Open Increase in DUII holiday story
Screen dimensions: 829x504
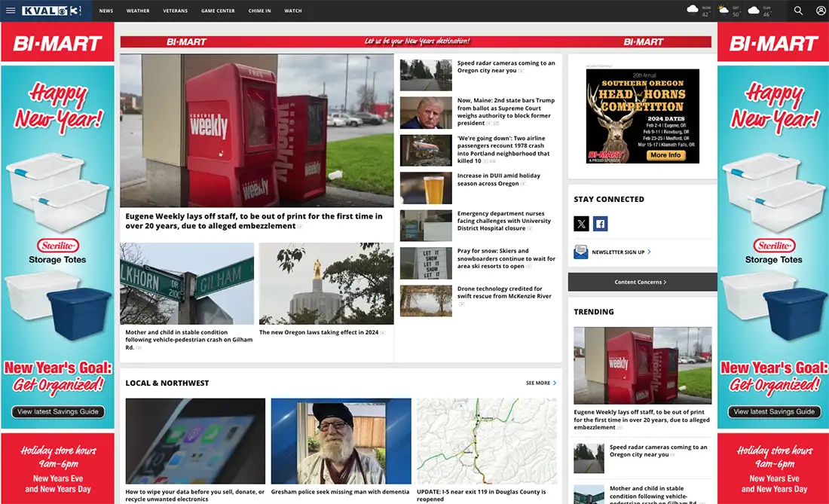click(499, 179)
